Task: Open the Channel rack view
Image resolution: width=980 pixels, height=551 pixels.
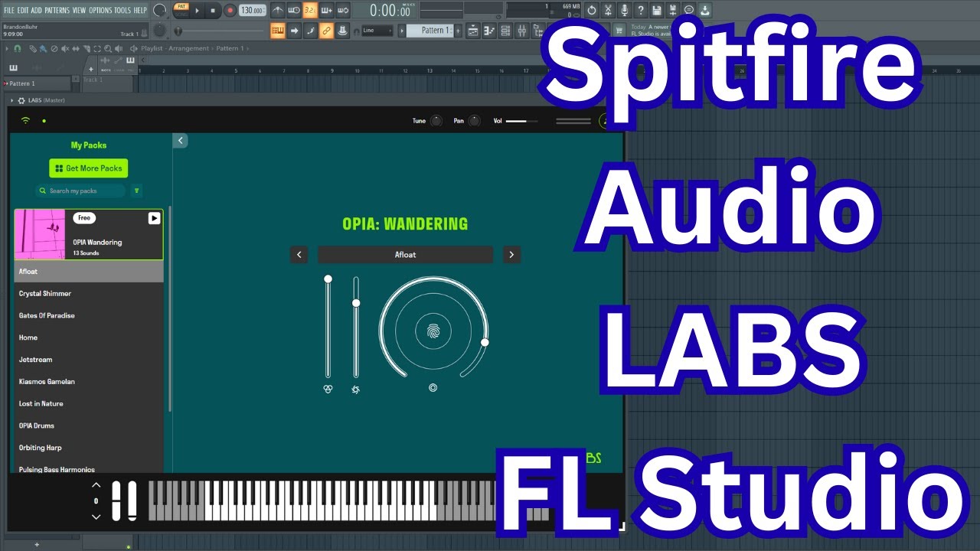Action: pos(505,31)
